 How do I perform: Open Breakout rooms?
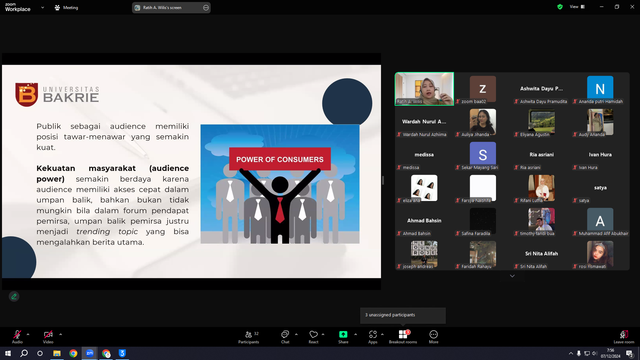(403, 337)
